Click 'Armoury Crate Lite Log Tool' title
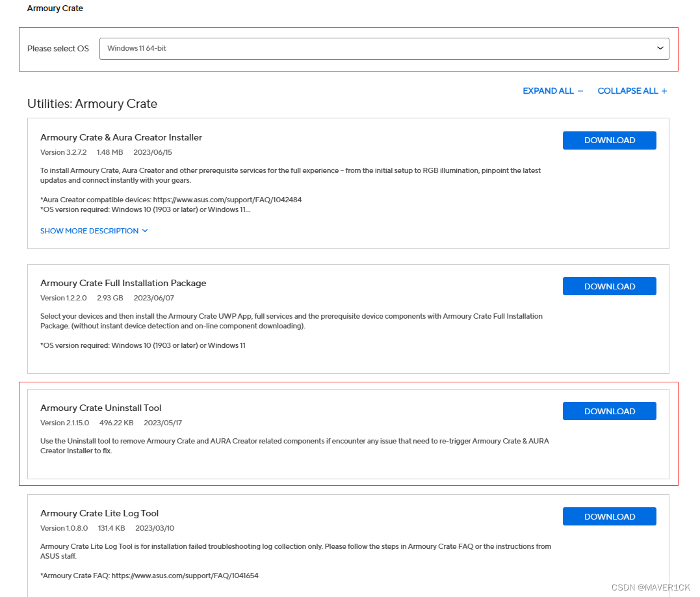The width and height of the screenshot is (700, 597). tap(99, 514)
